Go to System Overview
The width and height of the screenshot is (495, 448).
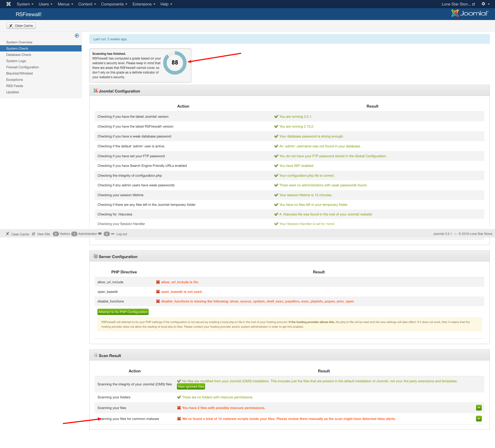pyautogui.click(x=19, y=42)
